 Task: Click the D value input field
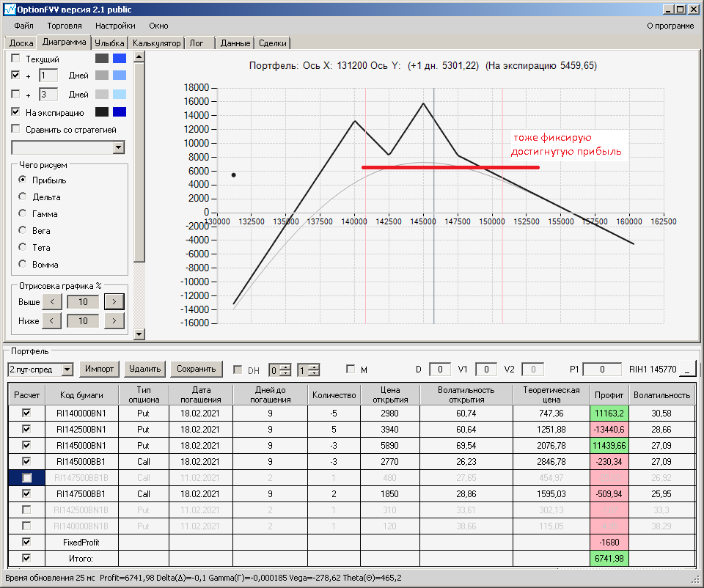coord(440,369)
